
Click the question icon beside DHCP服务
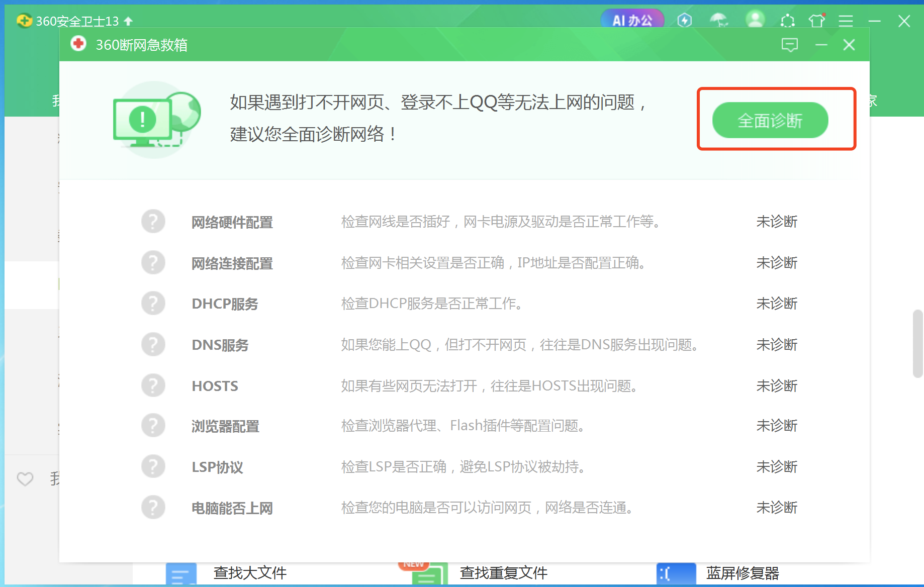(153, 304)
